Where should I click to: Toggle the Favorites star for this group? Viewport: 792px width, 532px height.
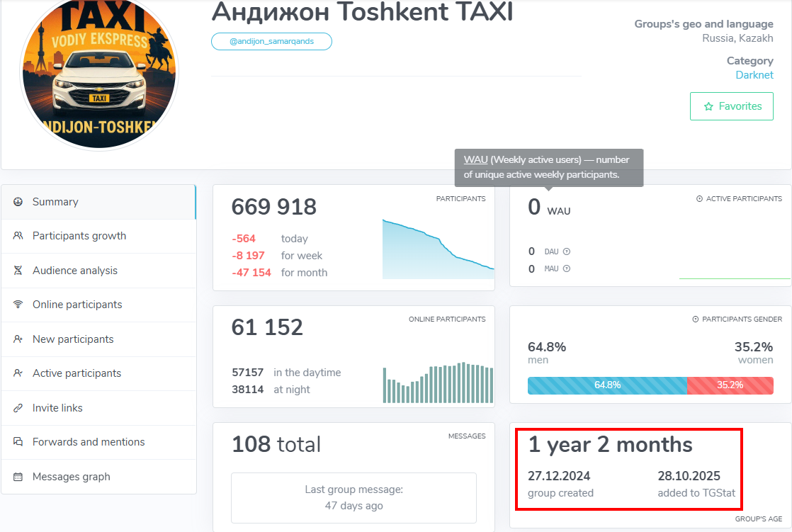708,106
